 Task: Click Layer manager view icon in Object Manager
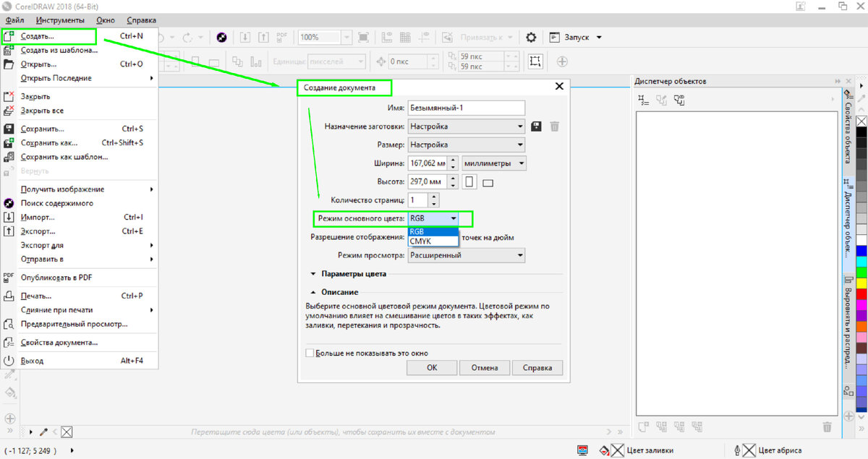pyautogui.click(x=678, y=100)
